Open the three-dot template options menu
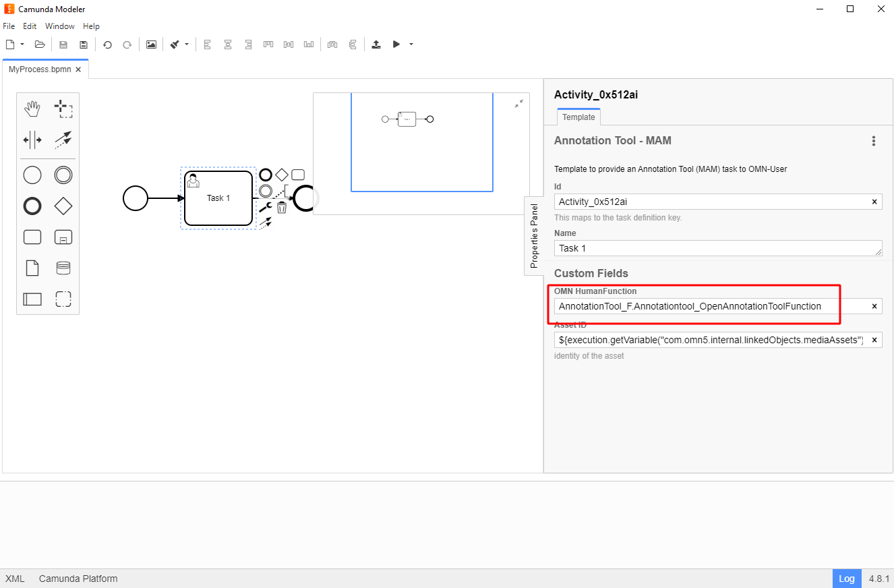The width and height of the screenshot is (894, 588). pyautogui.click(x=874, y=141)
